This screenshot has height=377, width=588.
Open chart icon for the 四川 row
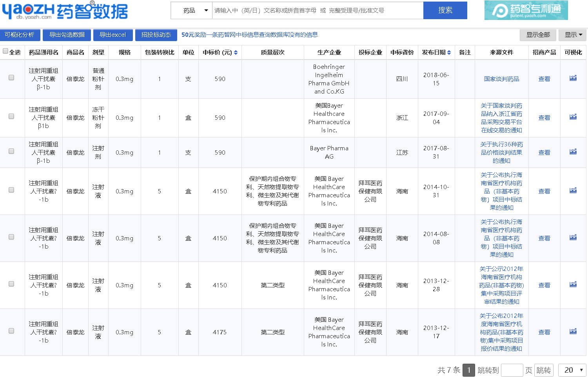[x=573, y=78]
